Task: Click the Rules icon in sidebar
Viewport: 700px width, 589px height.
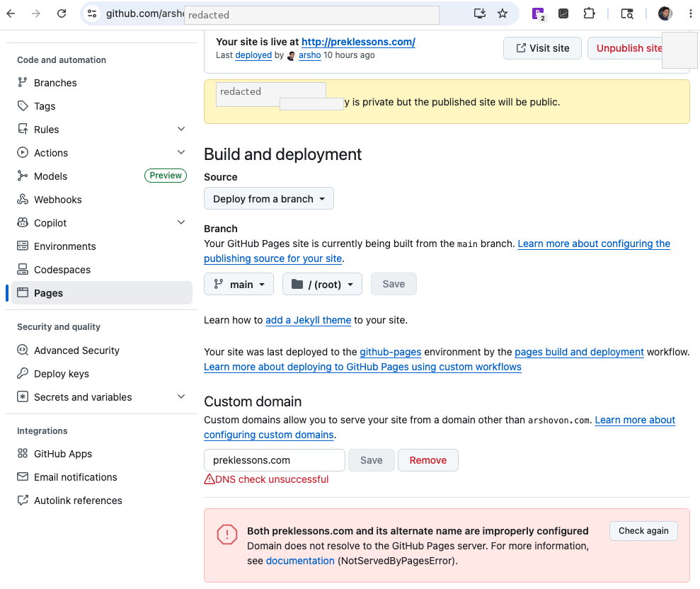Action: point(23,129)
